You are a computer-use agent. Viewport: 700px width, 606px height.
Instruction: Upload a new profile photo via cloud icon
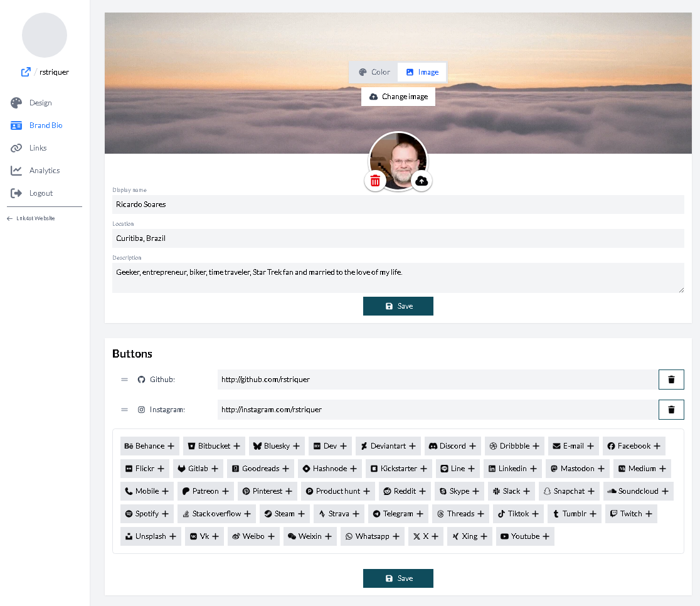click(x=422, y=181)
